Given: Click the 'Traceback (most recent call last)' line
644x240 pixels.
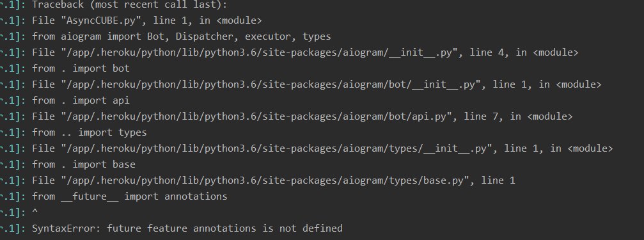Looking at the screenshot, I should click(129, 4).
